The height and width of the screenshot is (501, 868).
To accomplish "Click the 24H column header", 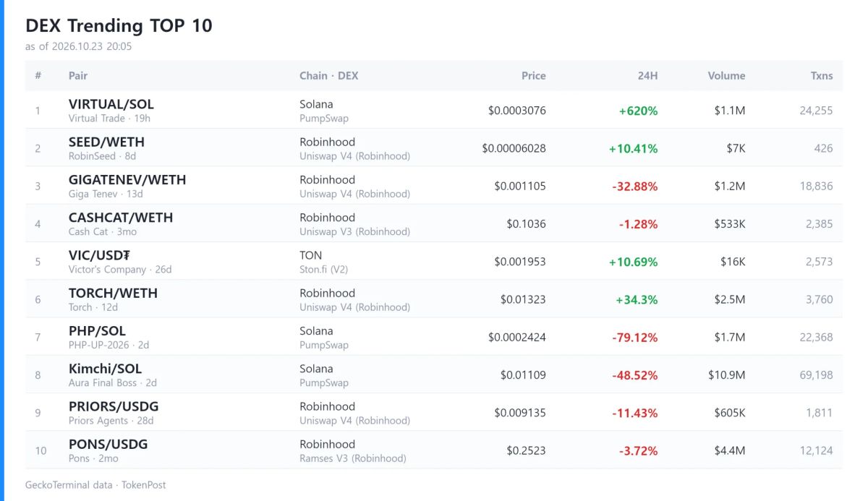I will pyautogui.click(x=648, y=75).
